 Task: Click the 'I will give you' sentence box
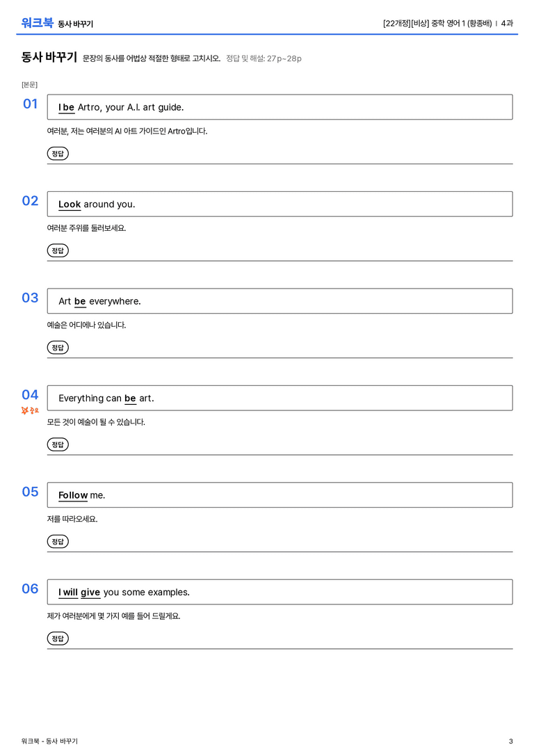pos(280,592)
